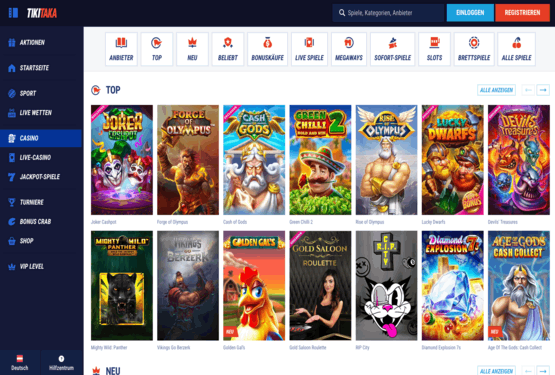Click the Startseite house icon
Viewport: 555px width, 375px height.
tap(12, 68)
